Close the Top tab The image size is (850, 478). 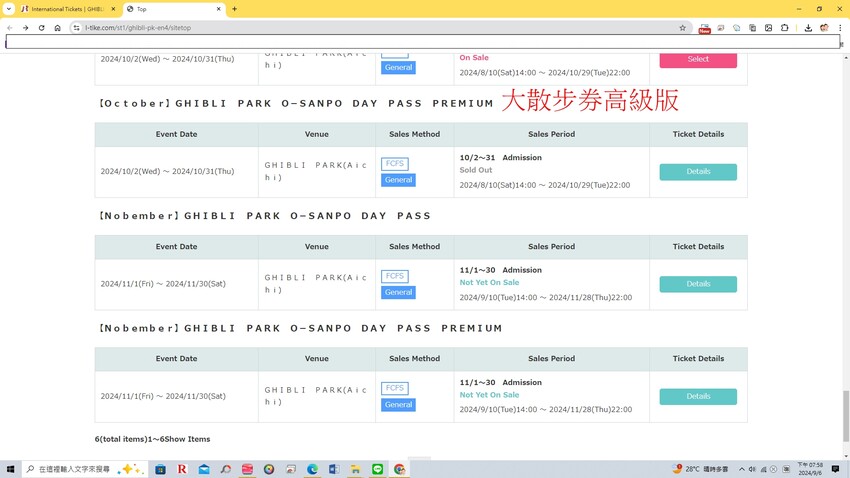(x=218, y=9)
